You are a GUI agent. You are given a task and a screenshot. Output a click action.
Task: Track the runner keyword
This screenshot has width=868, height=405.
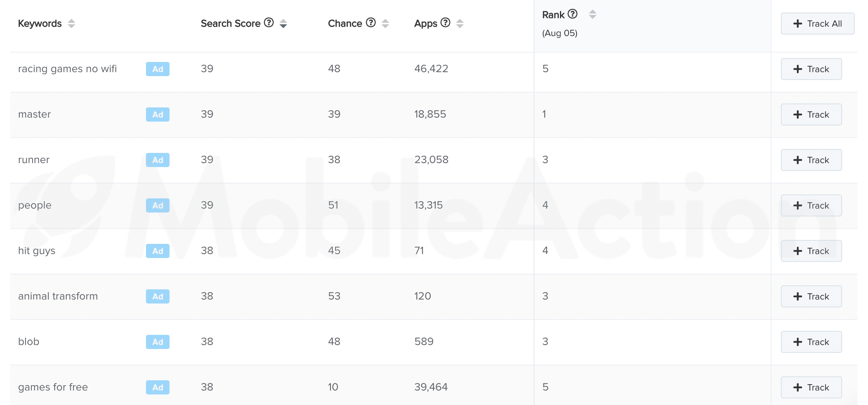pos(811,160)
